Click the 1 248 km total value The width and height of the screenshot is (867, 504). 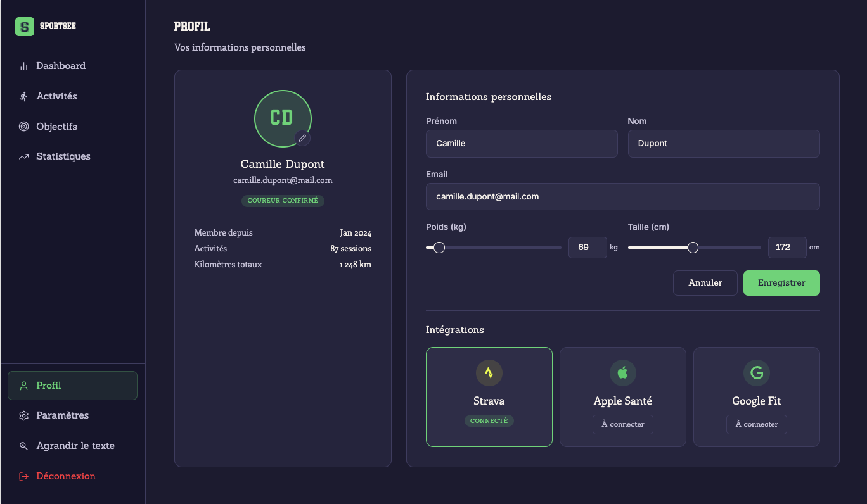[356, 265]
